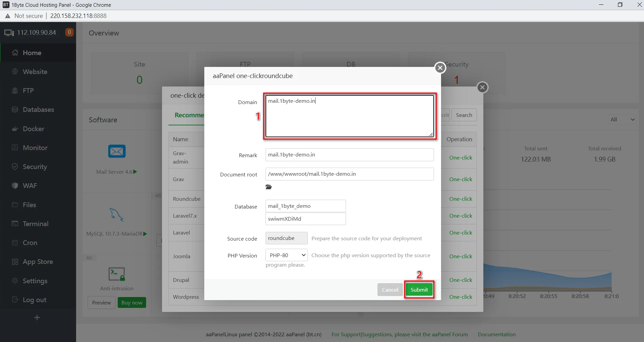644x342 pixels.
Task: Click the Document root path field
Action: click(x=350, y=174)
